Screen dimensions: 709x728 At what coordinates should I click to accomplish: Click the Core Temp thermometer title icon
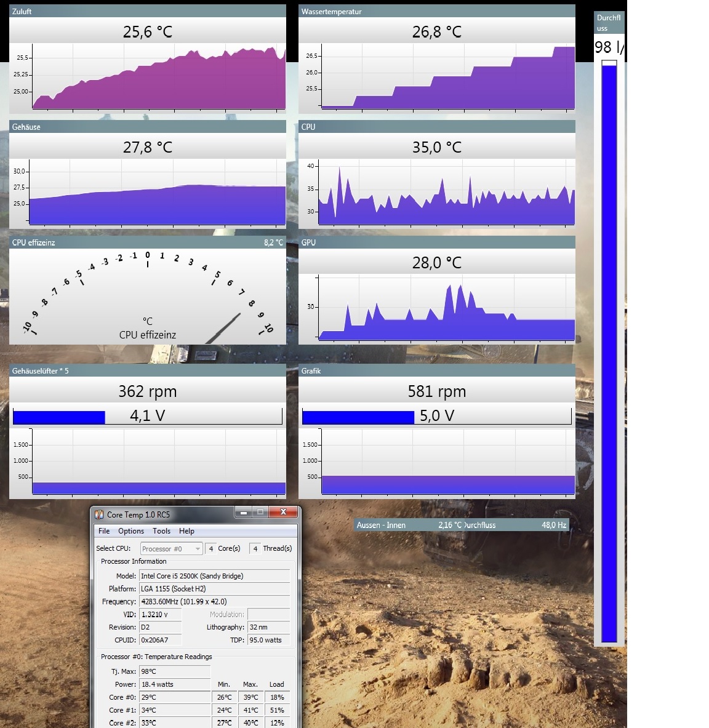tap(99, 514)
